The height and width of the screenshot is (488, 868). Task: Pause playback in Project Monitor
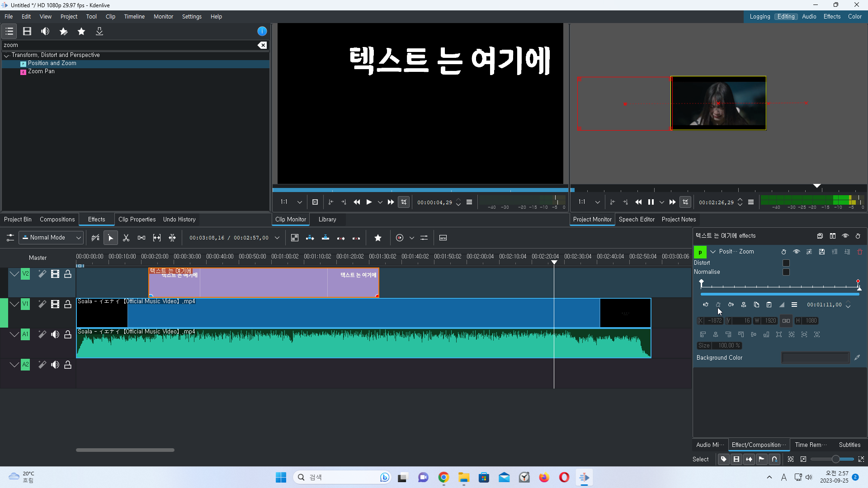[x=651, y=202]
